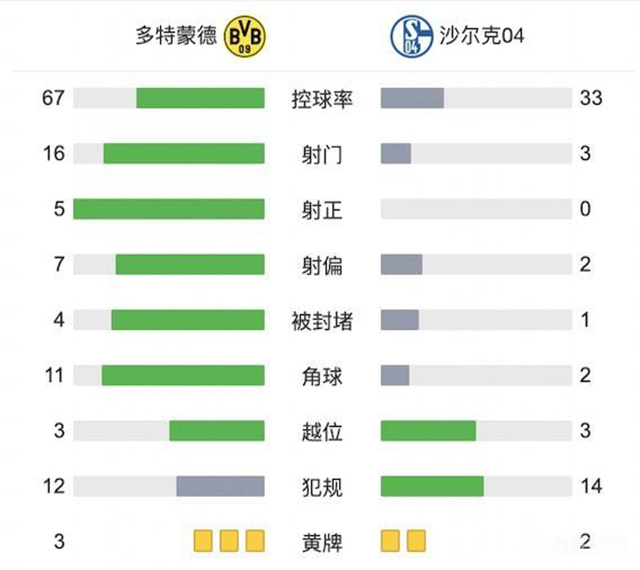
Task: Click the 射门 shots label
Action: 321,154
